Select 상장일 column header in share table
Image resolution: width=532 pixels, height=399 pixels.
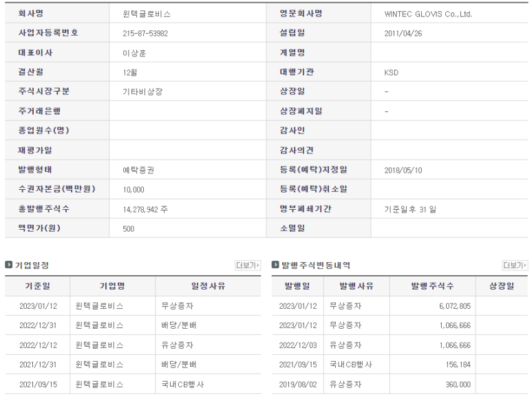pyautogui.click(x=502, y=286)
